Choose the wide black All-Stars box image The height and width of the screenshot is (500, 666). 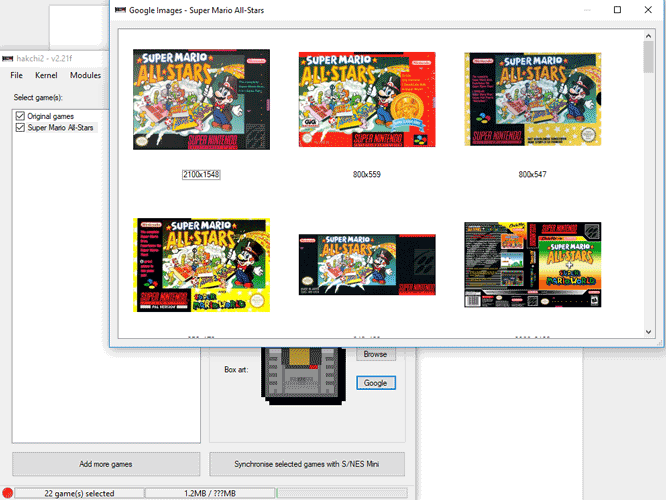pyautogui.click(x=367, y=264)
